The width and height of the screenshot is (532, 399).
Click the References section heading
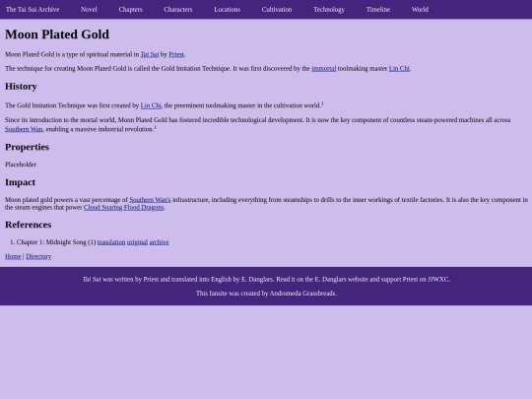point(29,225)
